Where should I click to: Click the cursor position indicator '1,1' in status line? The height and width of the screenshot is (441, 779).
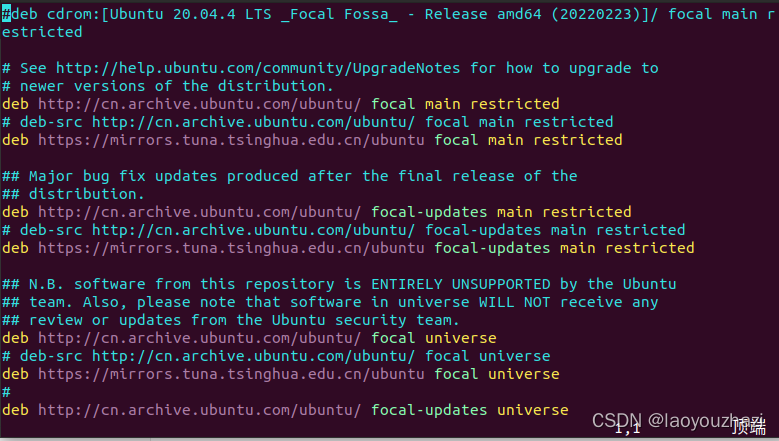tap(627, 428)
